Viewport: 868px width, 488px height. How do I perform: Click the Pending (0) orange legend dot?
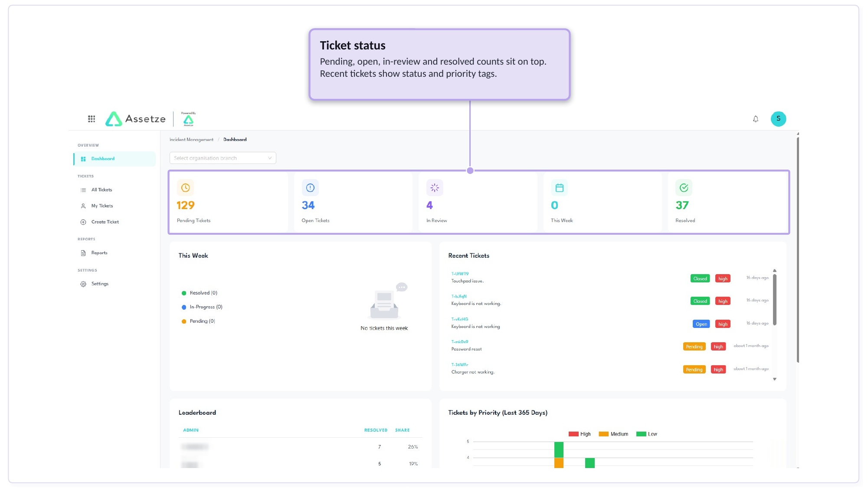(x=184, y=321)
